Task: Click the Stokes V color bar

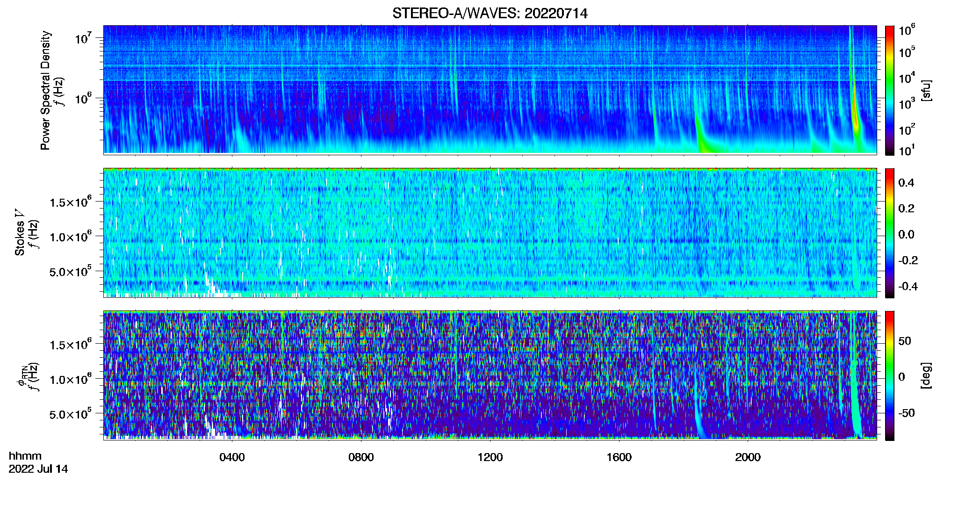Action: click(x=890, y=233)
